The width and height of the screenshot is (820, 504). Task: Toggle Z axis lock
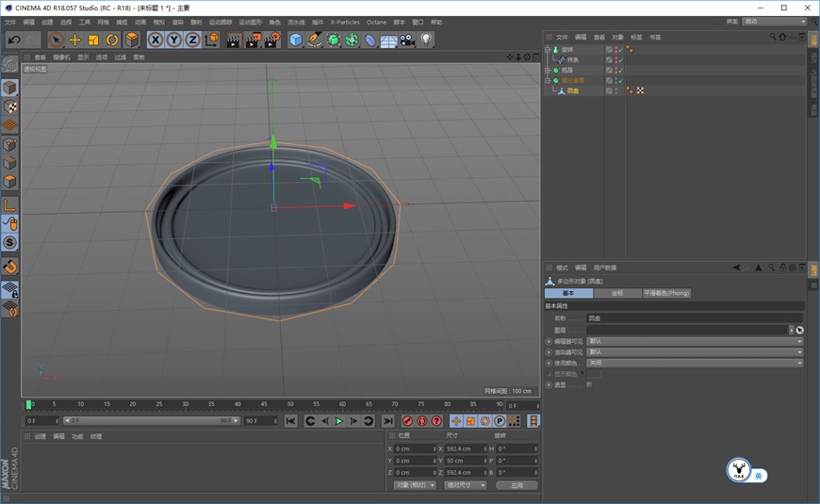click(193, 40)
